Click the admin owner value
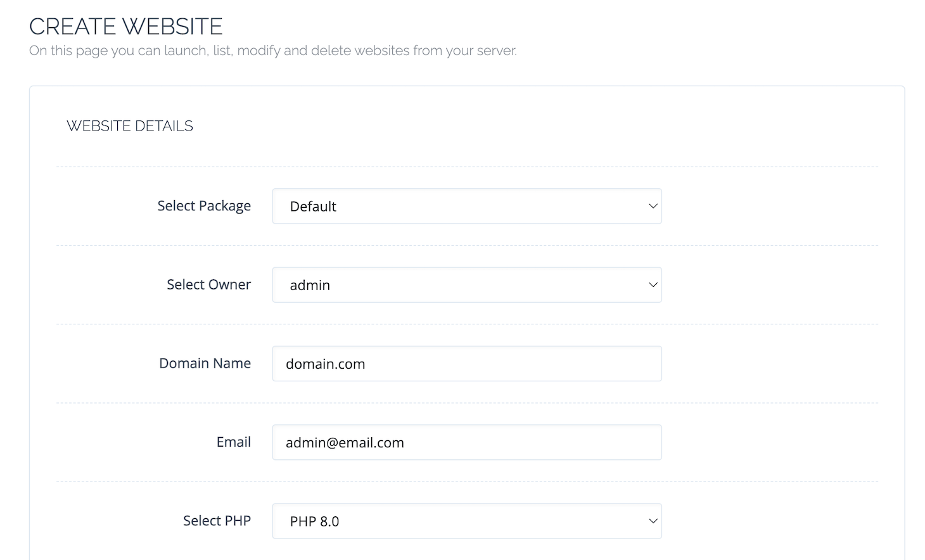The image size is (925, 560). click(309, 285)
